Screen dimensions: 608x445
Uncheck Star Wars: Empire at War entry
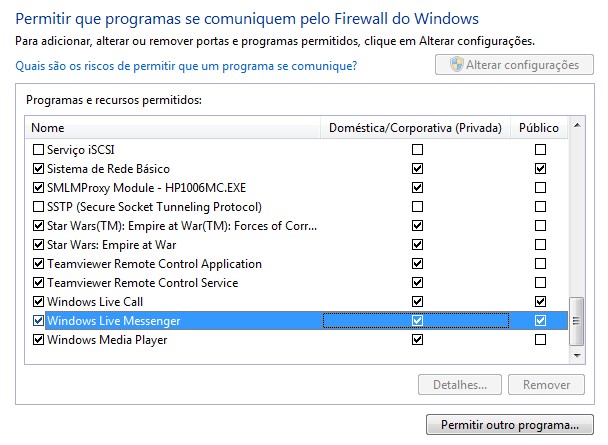tap(39, 245)
